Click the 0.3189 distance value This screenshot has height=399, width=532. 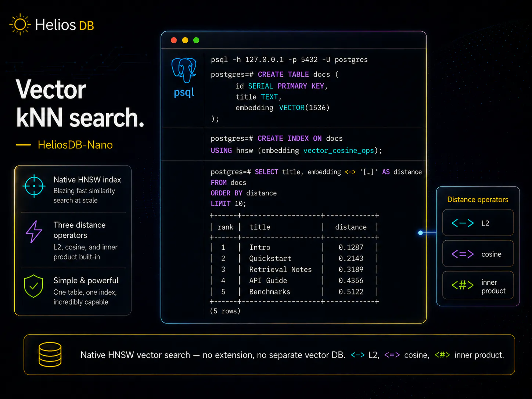[x=351, y=270]
